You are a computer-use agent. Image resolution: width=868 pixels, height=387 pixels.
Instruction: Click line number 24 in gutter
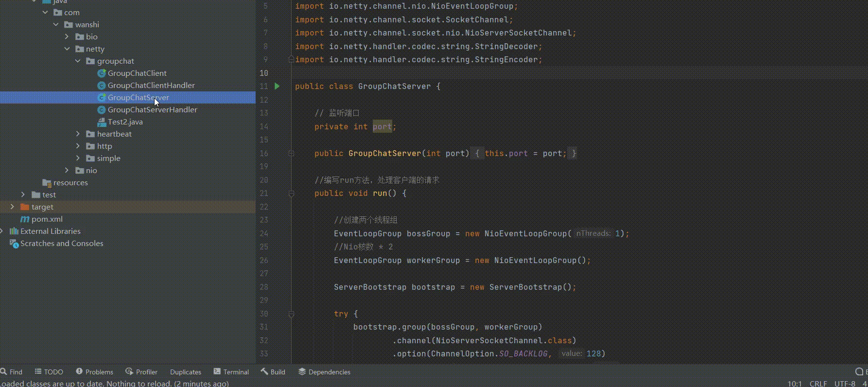264,233
